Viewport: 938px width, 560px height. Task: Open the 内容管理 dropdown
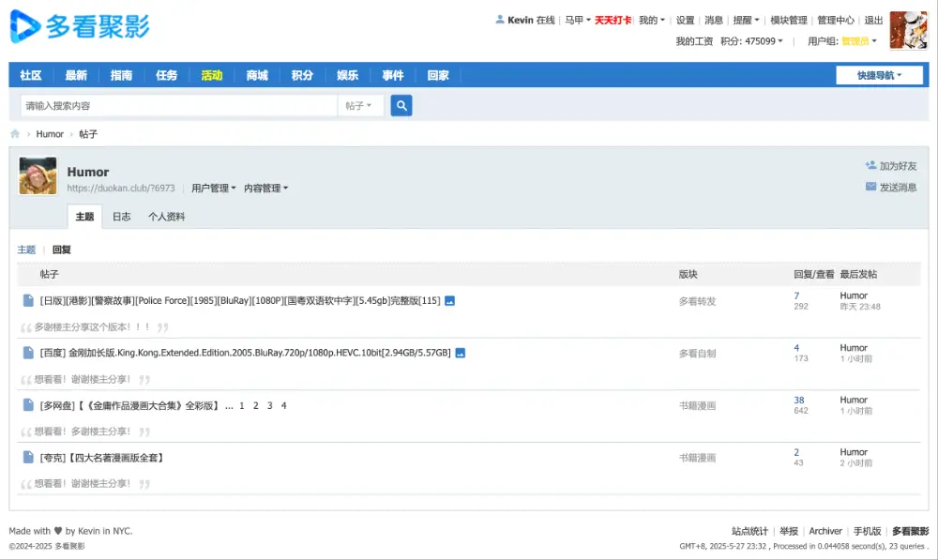[x=264, y=188]
